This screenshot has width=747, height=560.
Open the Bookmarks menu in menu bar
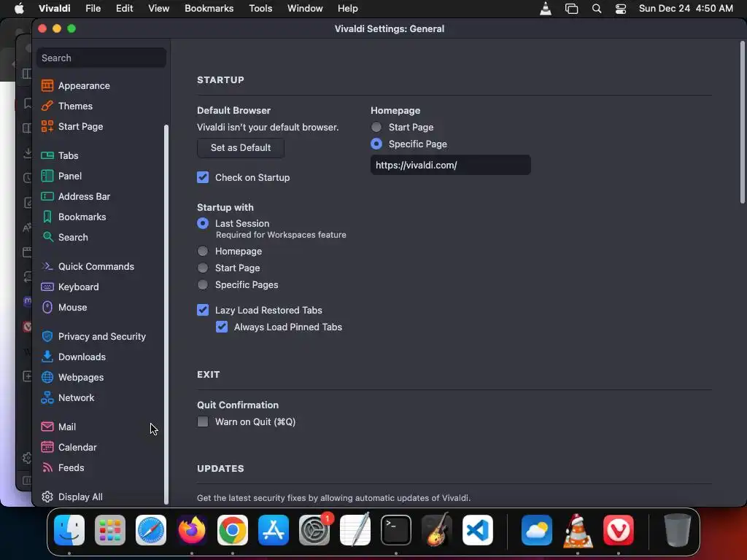point(209,9)
